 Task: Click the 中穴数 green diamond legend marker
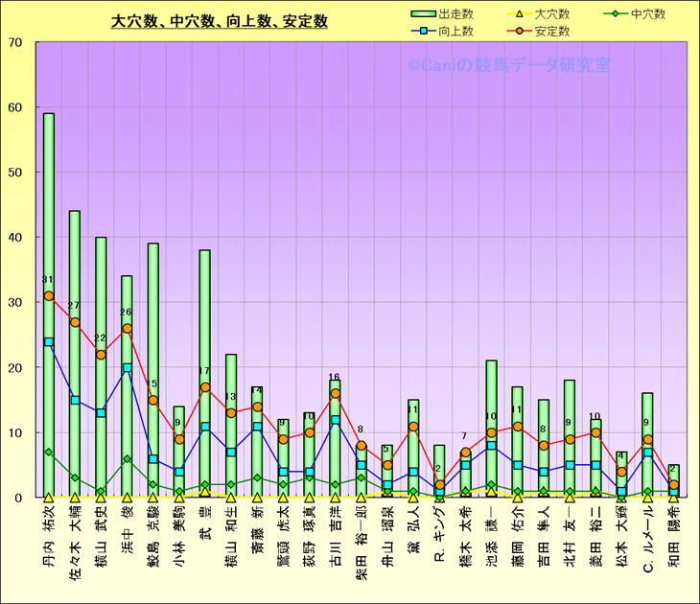[618, 14]
